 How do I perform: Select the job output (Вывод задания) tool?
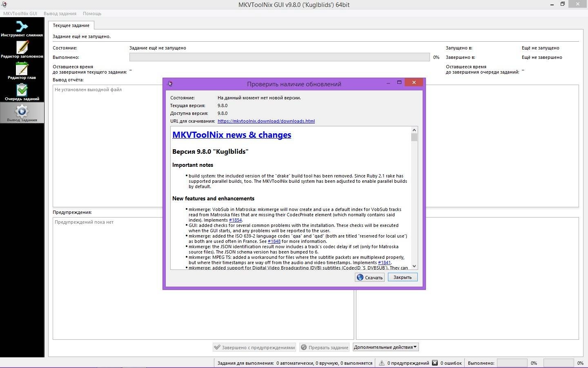[22, 113]
